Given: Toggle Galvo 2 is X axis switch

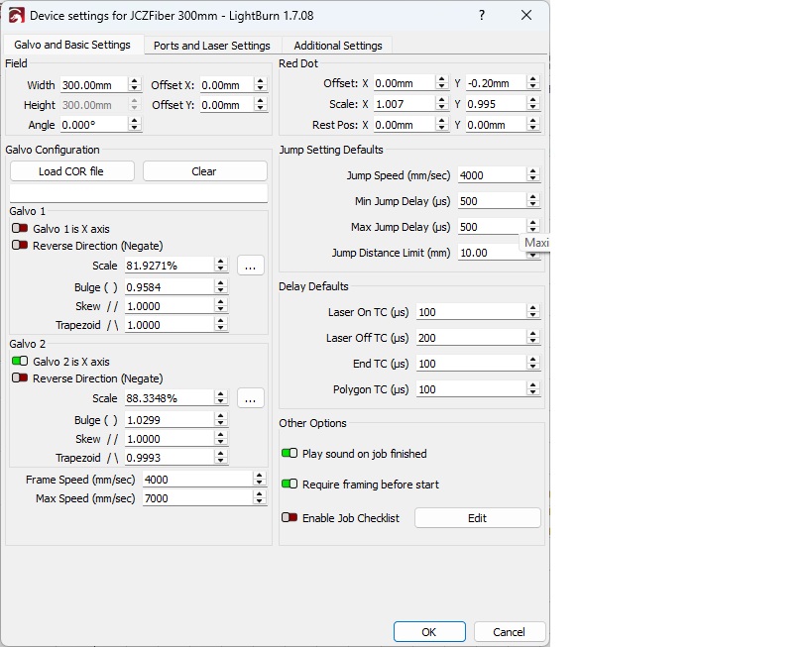Looking at the screenshot, I should [x=20, y=362].
